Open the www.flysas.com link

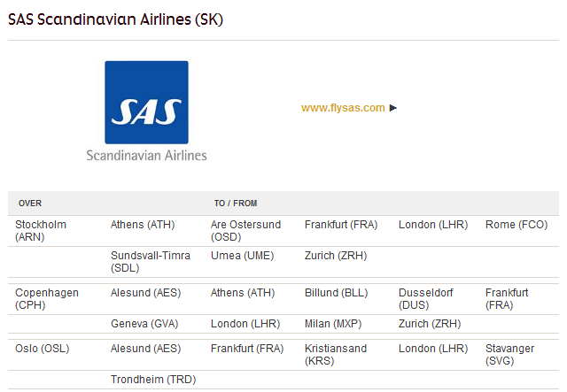(343, 108)
